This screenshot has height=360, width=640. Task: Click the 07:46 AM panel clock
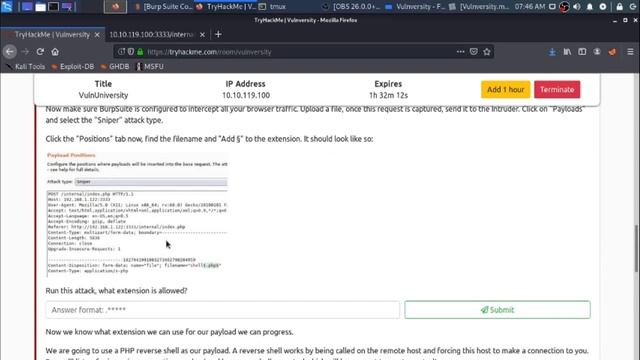(529, 7)
